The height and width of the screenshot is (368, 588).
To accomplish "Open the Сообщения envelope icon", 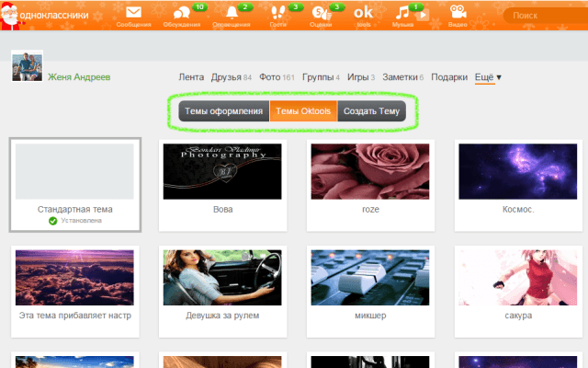I will pyautogui.click(x=133, y=13).
